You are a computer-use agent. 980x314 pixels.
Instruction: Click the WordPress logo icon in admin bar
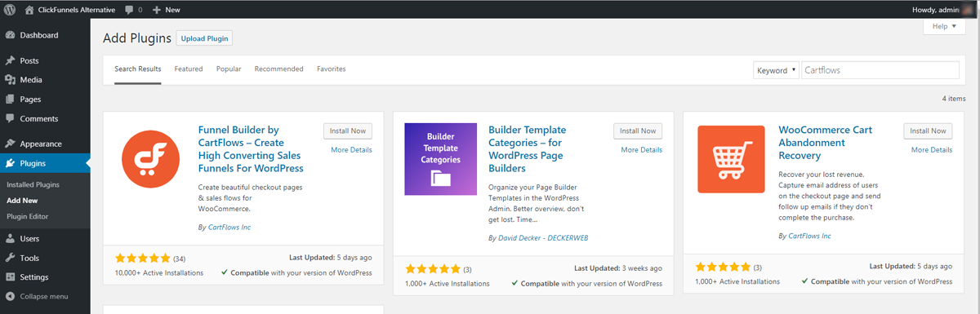tap(9, 9)
